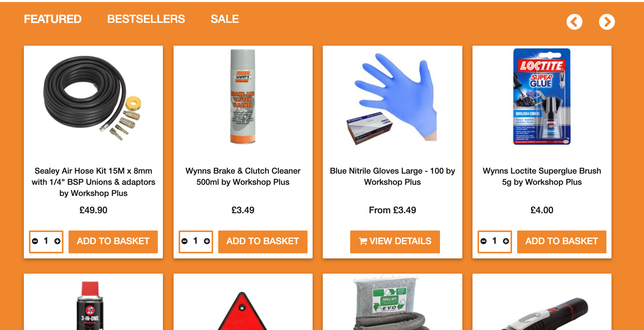Select the Sale tab
The image size is (644, 330).
click(225, 19)
